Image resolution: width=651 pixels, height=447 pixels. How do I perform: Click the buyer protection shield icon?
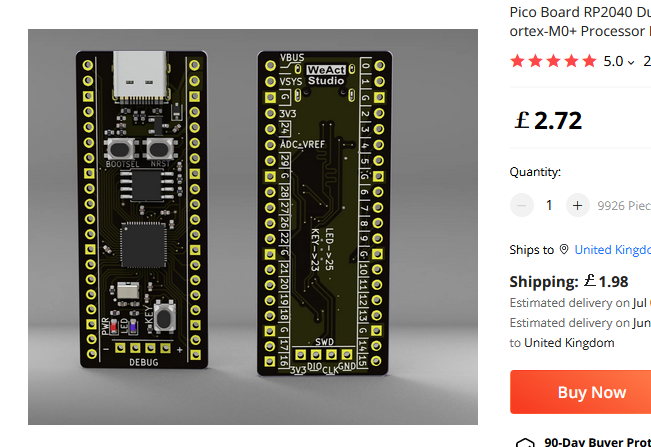click(x=525, y=442)
